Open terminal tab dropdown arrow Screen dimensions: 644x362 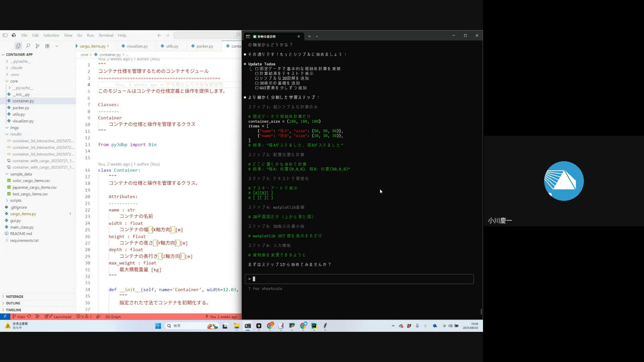317,36
